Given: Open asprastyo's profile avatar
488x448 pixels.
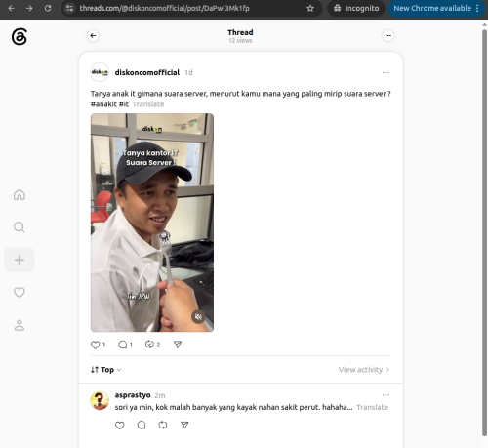Looking at the screenshot, I should tap(100, 400).
